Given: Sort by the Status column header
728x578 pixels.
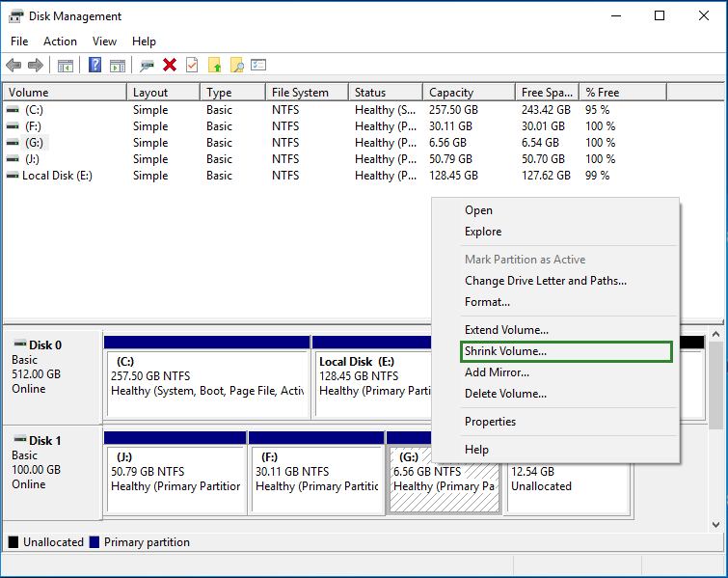Looking at the screenshot, I should click(386, 93).
